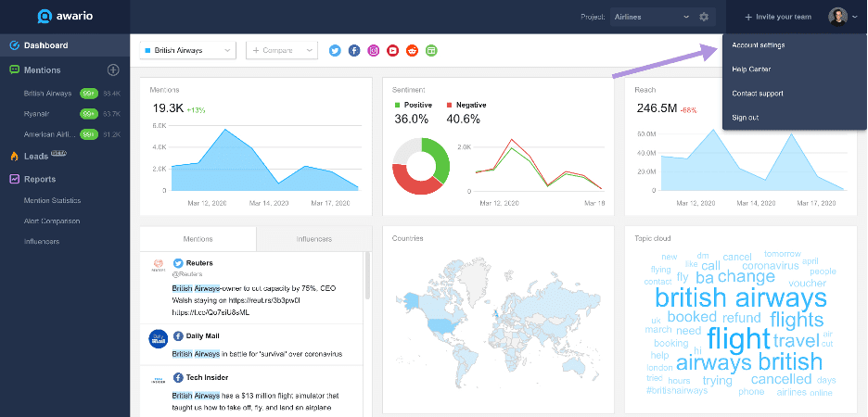Click the Reach 246.5M value

(x=657, y=108)
